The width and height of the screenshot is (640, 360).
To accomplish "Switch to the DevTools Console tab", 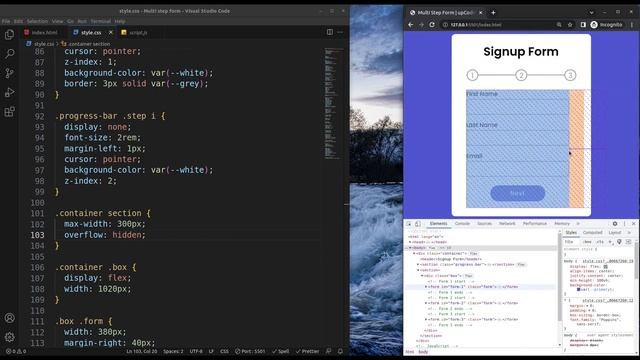I will [462, 224].
